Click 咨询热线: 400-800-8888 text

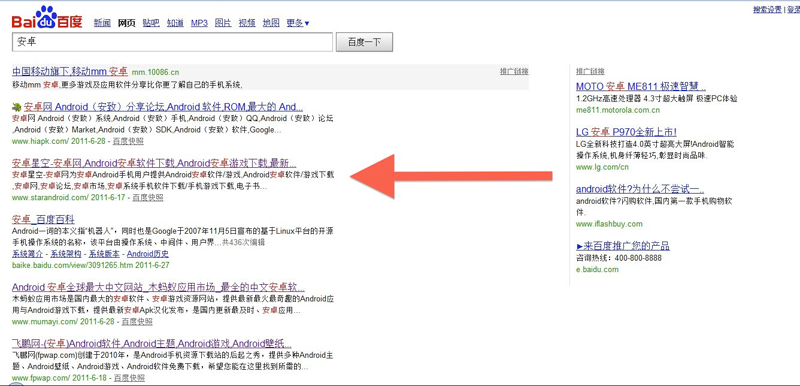point(619,258)
